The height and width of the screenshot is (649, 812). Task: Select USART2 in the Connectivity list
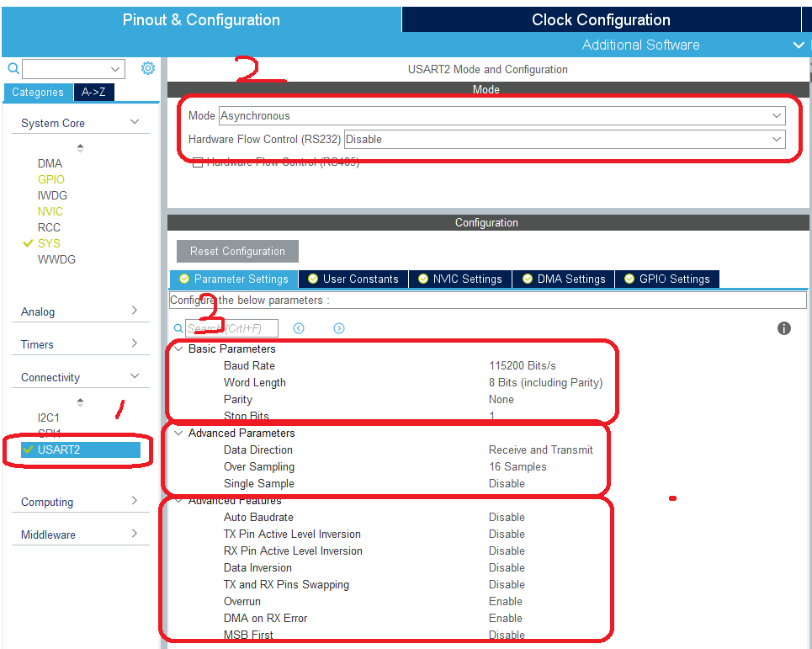[x=81, y=450]
